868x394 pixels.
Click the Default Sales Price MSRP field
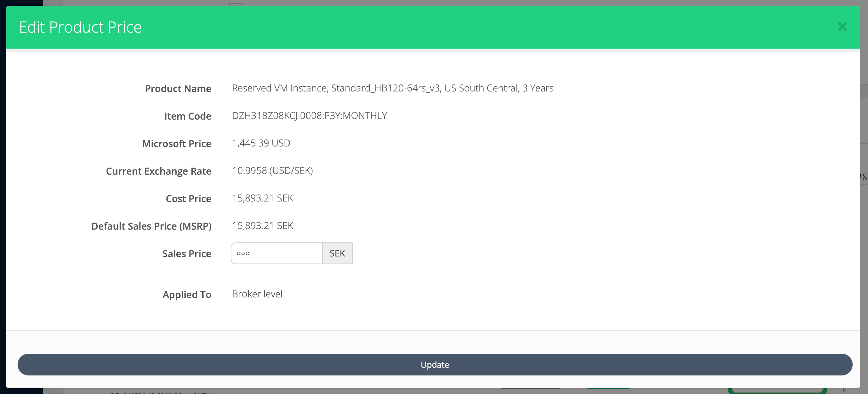[263, 225]
